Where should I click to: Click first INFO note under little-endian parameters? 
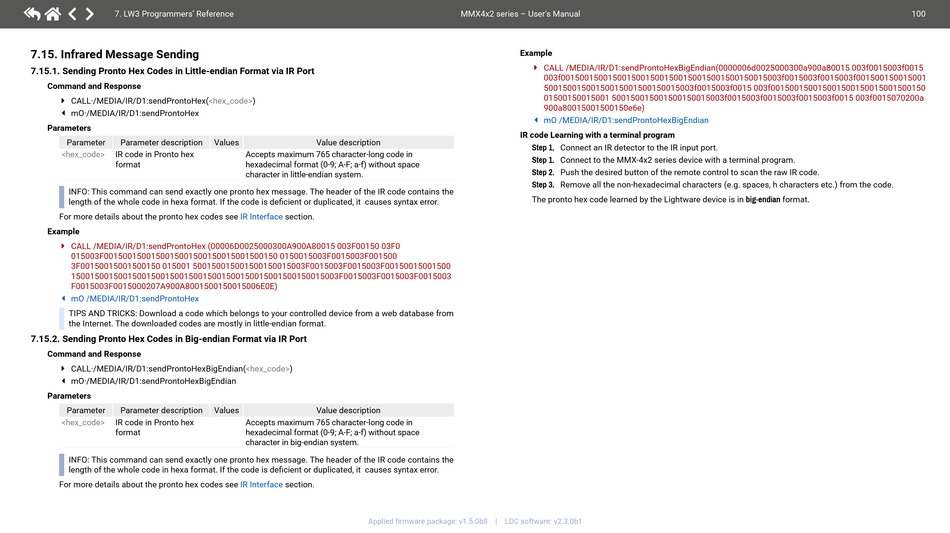point(256,197)
